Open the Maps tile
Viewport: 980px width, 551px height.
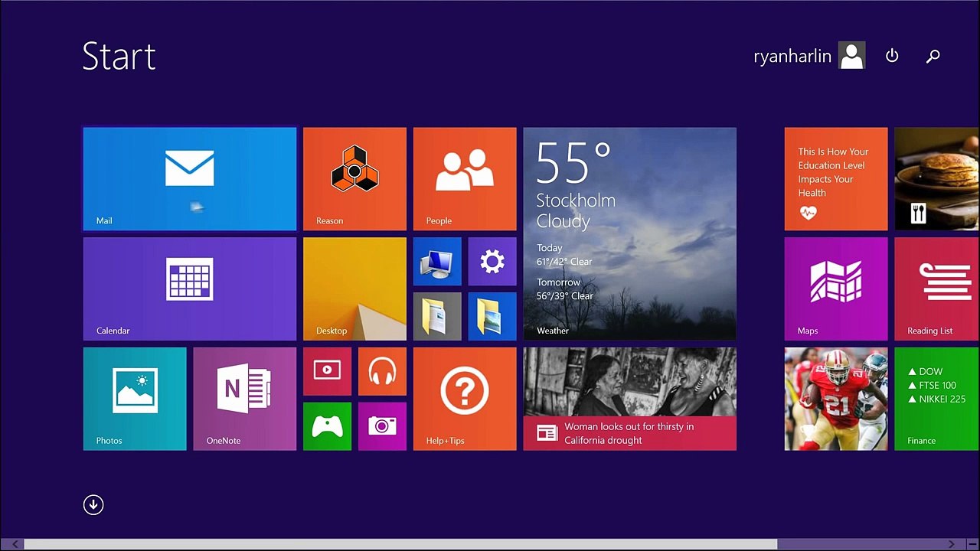coord(836,289)
